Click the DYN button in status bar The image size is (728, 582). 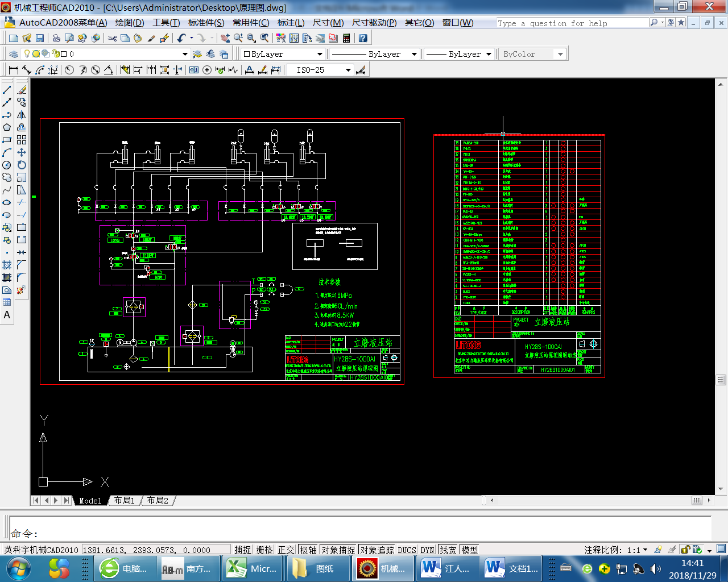point(427,550)
